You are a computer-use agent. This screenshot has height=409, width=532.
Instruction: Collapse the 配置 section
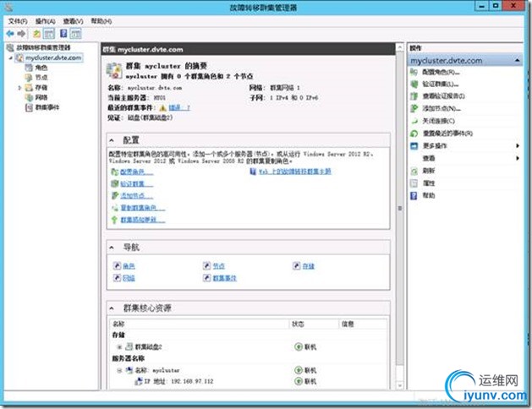click(112, 140)
